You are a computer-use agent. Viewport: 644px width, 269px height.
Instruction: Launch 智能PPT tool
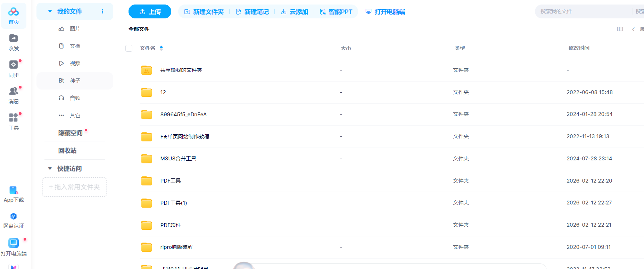point(336,12)
